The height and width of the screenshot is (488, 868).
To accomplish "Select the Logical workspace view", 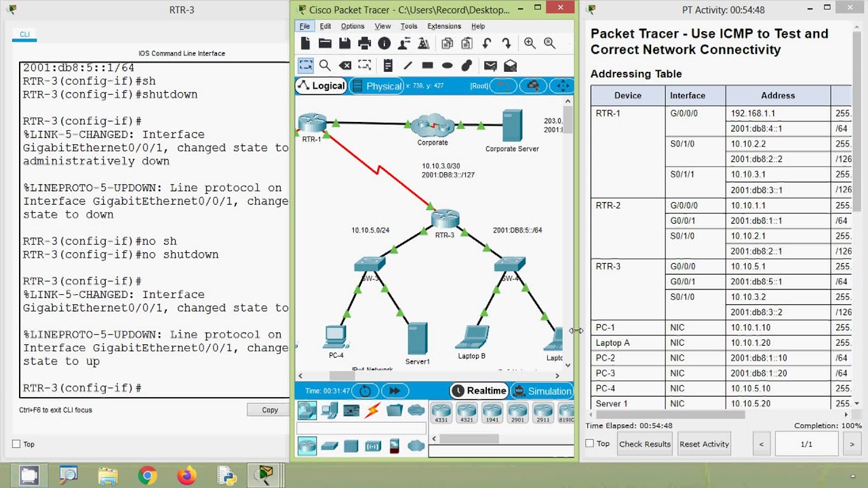I will pos(321,86).
